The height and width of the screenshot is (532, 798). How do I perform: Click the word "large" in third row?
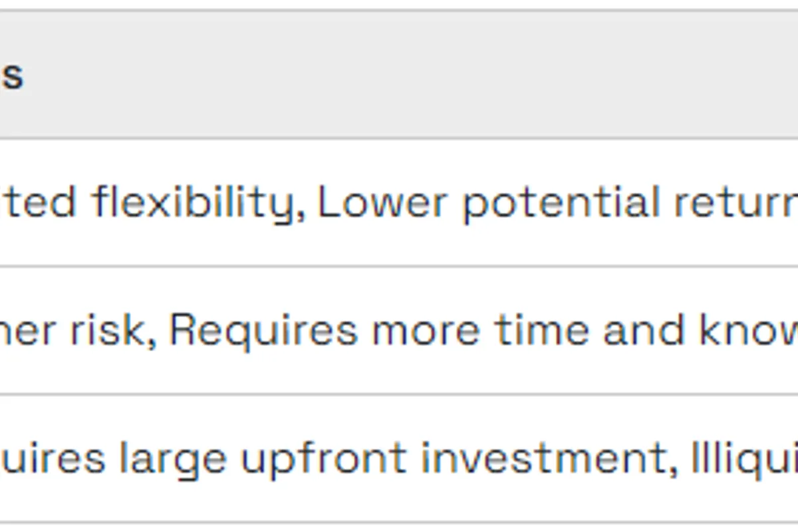point(173,458)
